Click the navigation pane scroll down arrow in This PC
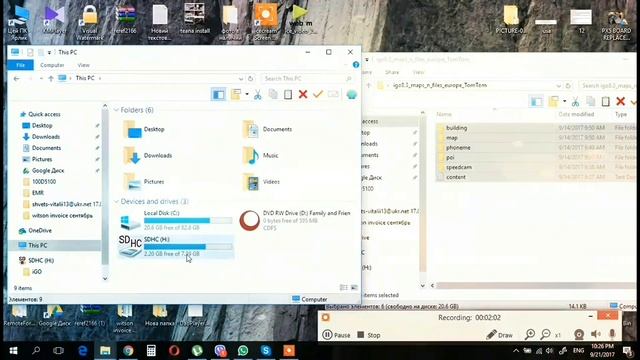Screen dimensions: 640x360 [105, 278]
